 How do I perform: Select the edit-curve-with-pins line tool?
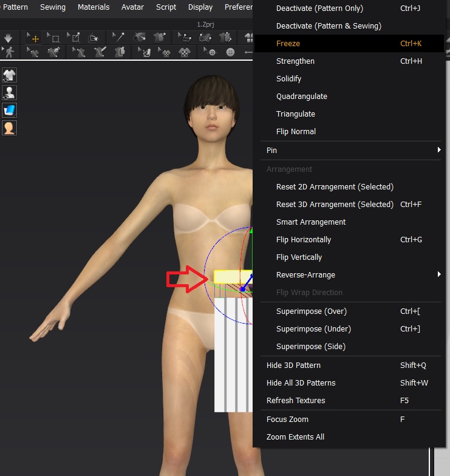[185, 38]
